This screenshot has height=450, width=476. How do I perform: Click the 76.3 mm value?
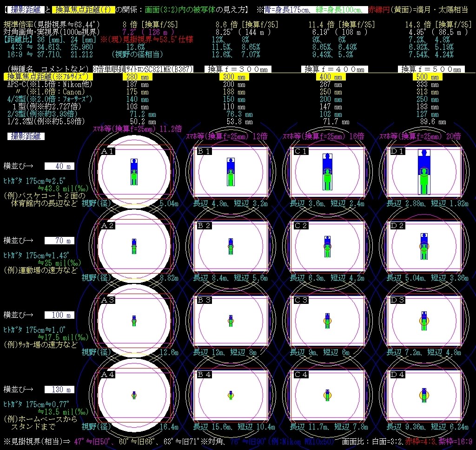(239, 114)
